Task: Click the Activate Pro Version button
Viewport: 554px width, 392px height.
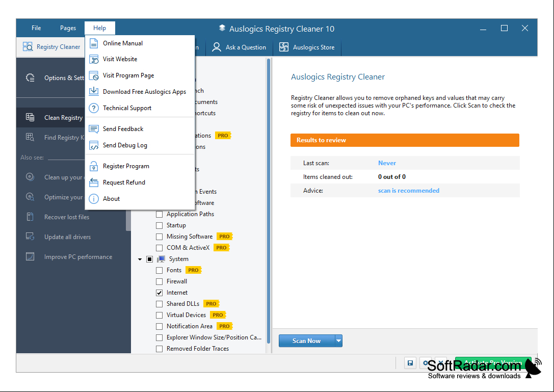Action: pos(493,362)
